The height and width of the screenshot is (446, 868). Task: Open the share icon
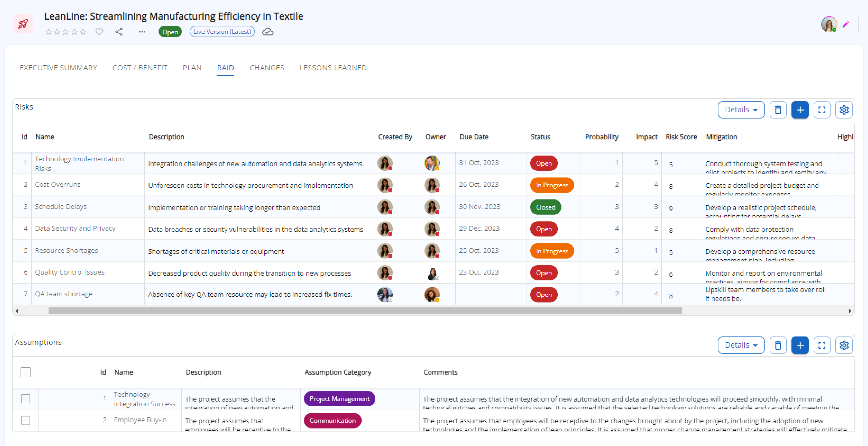[x=119, y=32]
